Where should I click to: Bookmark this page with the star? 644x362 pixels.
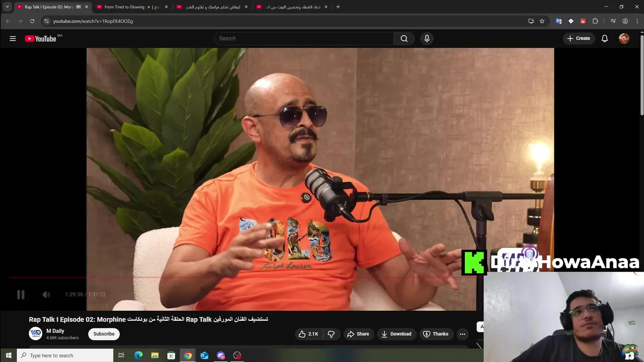click(x=542, y=21)
